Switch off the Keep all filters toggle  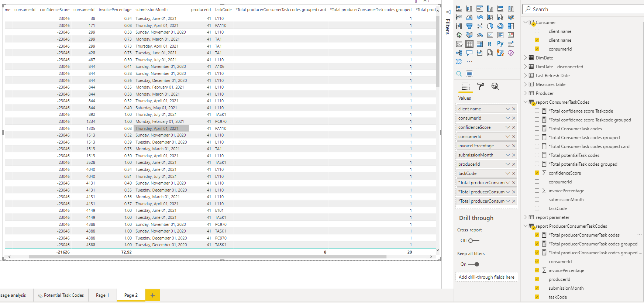(x=474, y=264)
